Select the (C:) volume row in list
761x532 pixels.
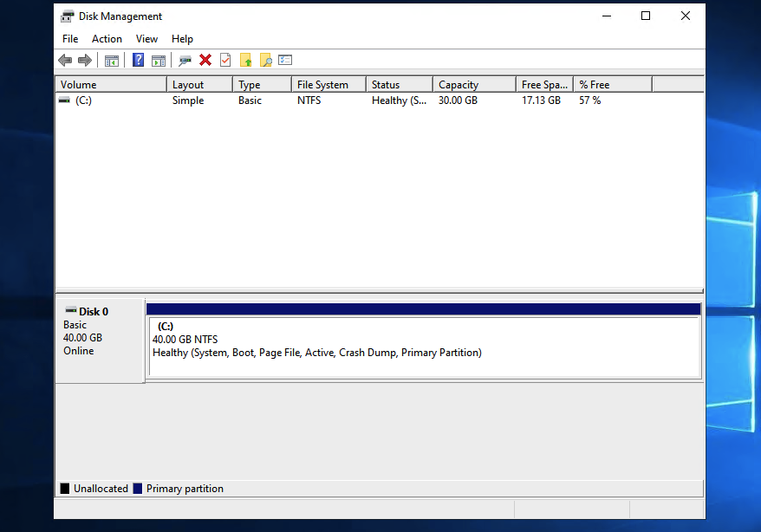tap(83, 101)
